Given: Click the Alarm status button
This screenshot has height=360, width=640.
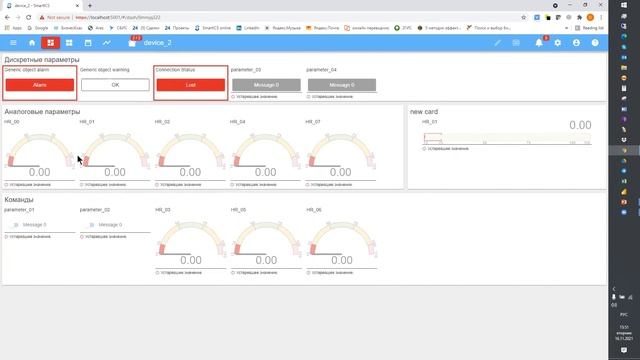Looking at the screenshot, I should 40,85.
